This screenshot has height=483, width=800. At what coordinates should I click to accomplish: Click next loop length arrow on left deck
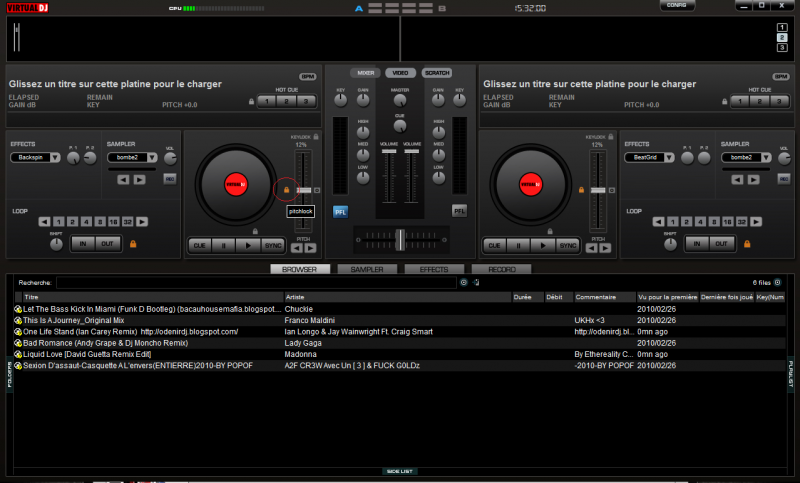(141, 221)
